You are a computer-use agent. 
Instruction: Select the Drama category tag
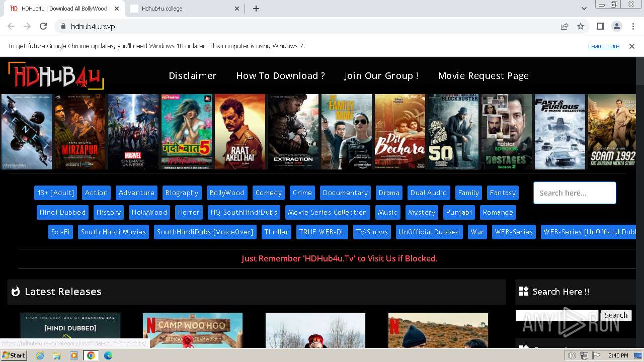pos(389,193)
